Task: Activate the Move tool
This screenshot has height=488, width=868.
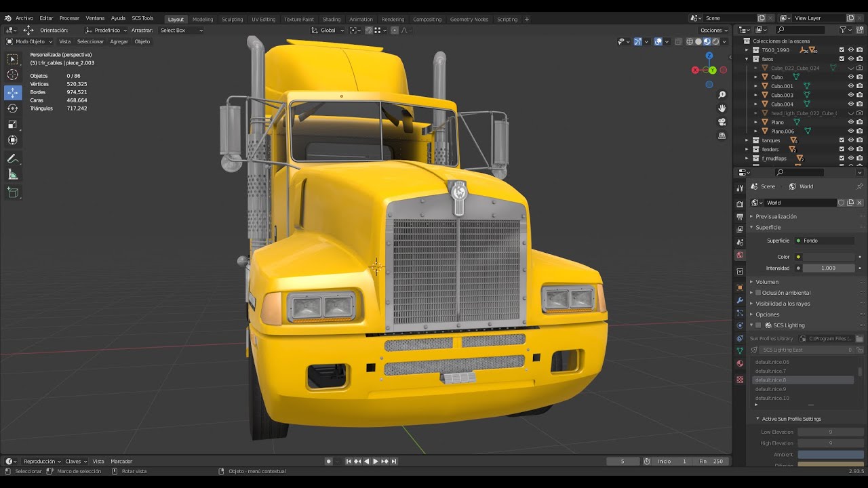Action: (x=12, y=92)
